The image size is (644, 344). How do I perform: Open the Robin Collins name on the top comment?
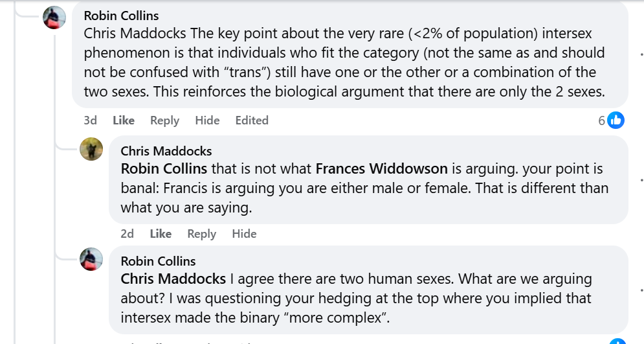point(121,16)
